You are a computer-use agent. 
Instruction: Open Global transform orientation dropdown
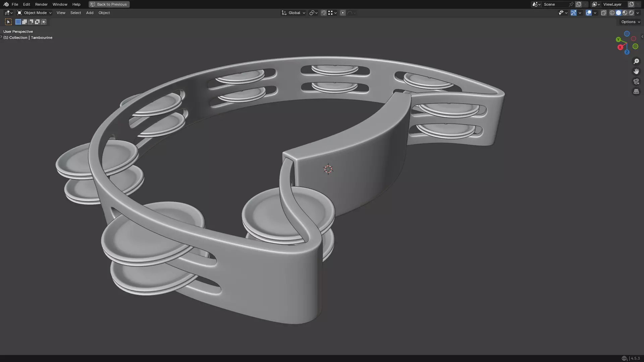coord(293,13)
